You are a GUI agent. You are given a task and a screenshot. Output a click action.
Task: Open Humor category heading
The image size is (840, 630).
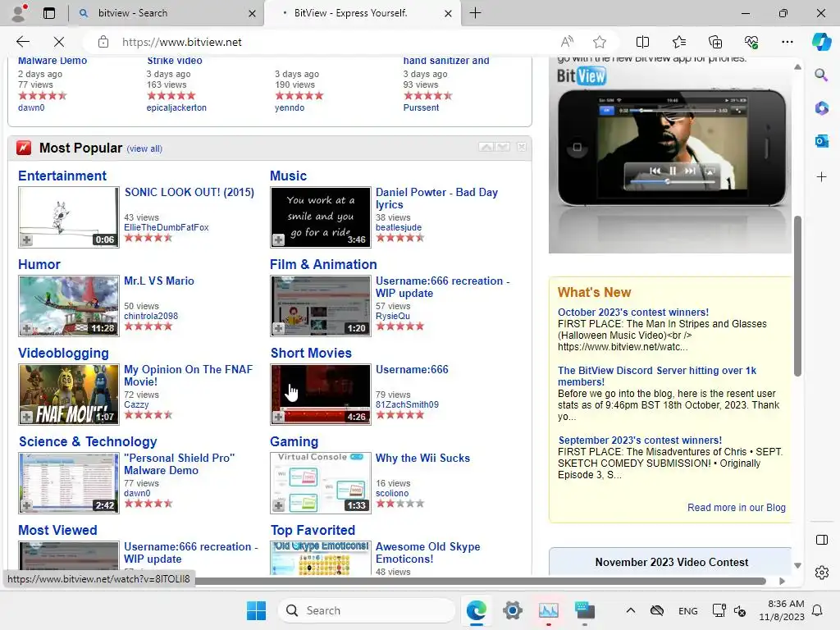point(39,264)
